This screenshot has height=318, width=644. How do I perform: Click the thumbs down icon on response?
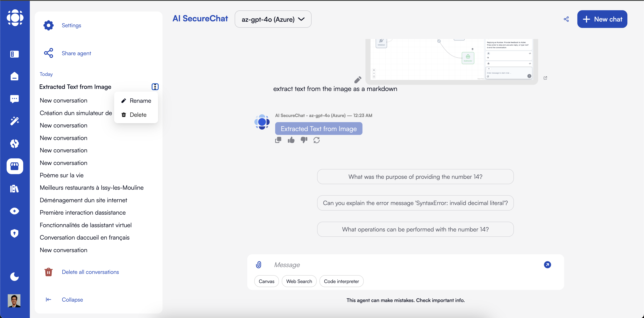tap(304, 140)
